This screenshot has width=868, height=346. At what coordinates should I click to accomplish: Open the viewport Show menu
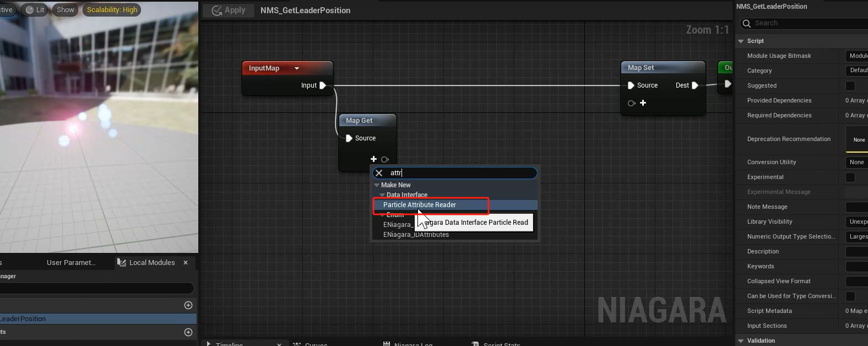(65, 10)
